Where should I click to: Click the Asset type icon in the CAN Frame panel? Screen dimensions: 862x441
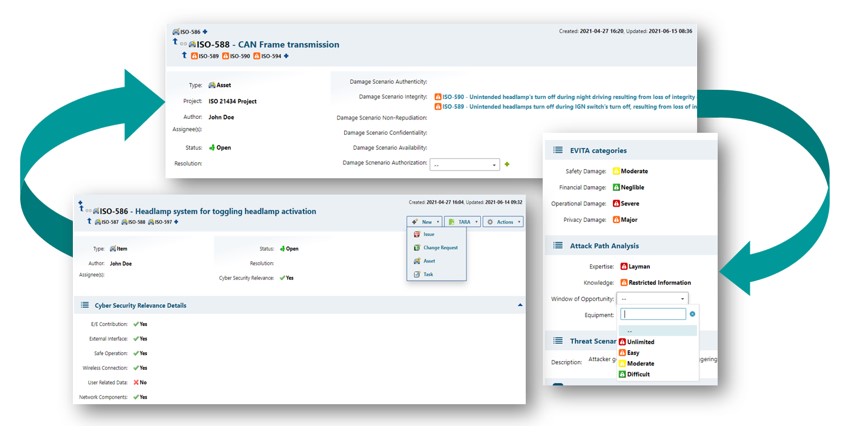pyautogui.click(x=212, y=85)
